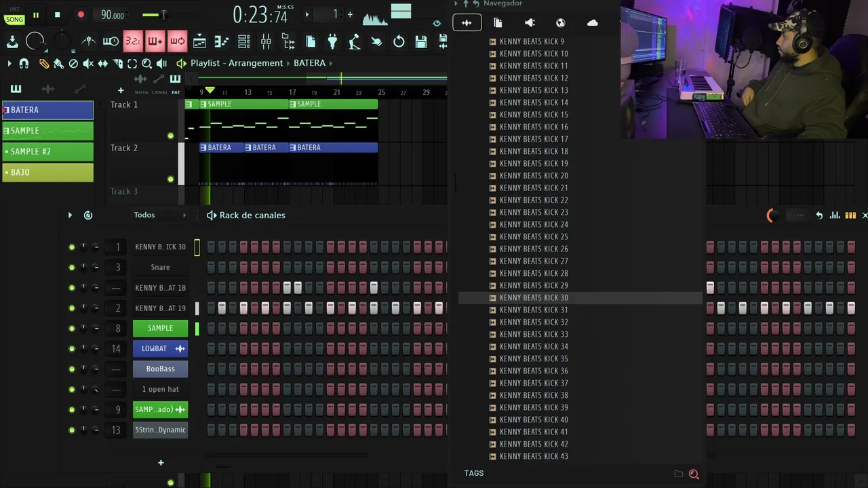Select the BAJO pattern
Screen dimensions: 868x488
pyautogui.click(x=47, y=172)
